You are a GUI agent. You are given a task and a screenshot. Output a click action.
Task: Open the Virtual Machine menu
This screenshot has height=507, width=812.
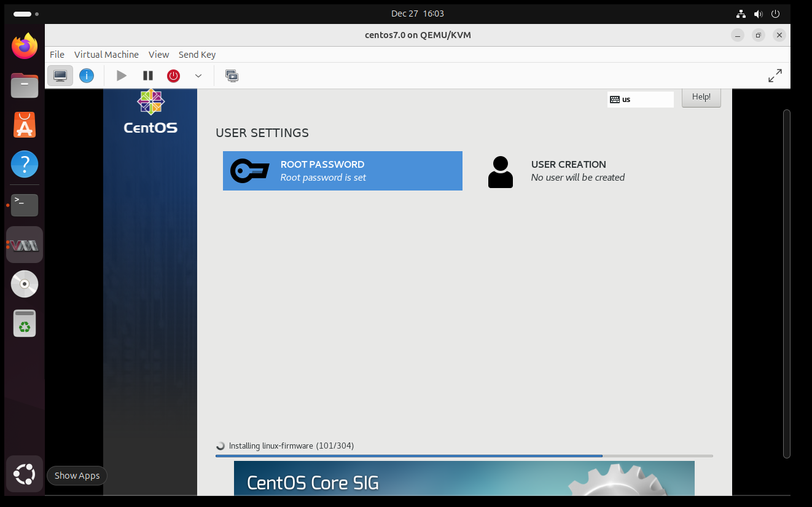click(106, 55)
